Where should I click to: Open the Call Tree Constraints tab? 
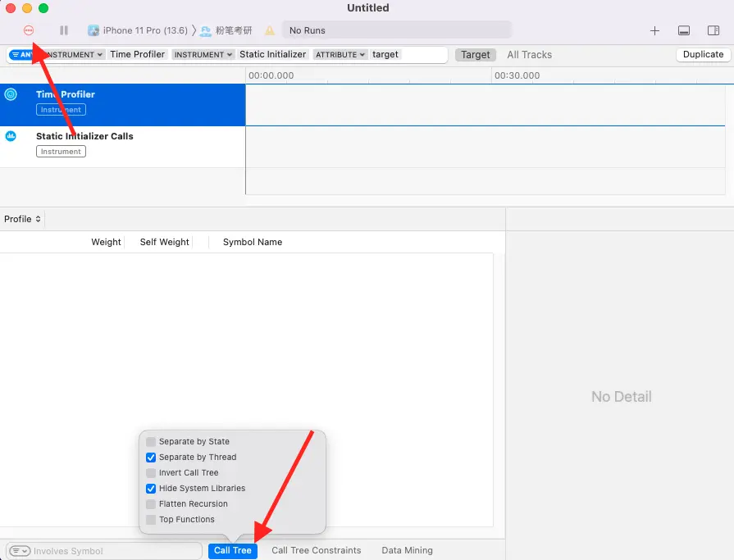[x=316, y=551]
